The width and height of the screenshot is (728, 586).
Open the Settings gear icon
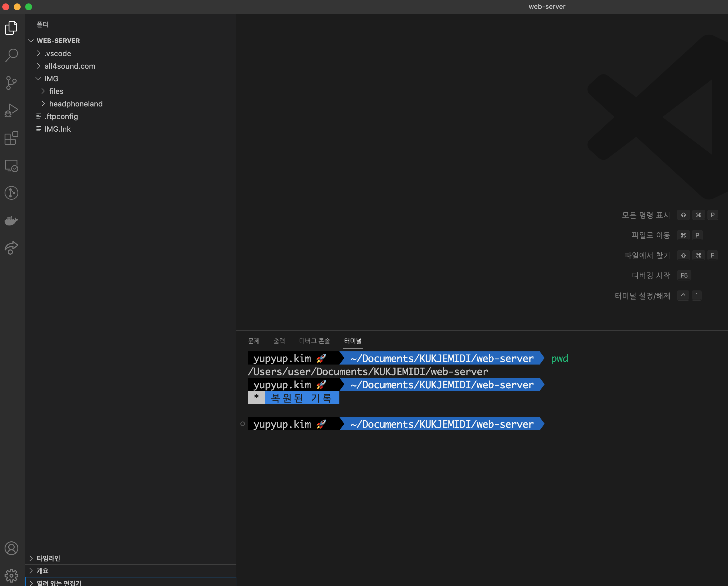click(x=11, y=575)
